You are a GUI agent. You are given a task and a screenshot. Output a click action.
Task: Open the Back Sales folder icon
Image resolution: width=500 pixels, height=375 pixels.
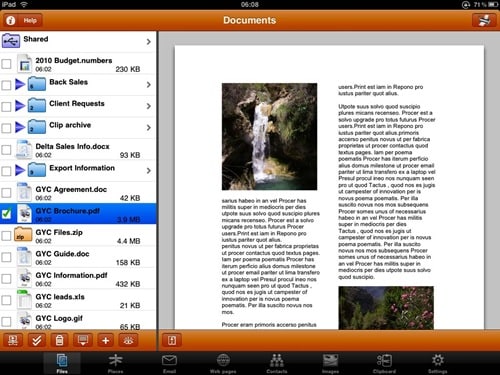[x=37, y=84]
